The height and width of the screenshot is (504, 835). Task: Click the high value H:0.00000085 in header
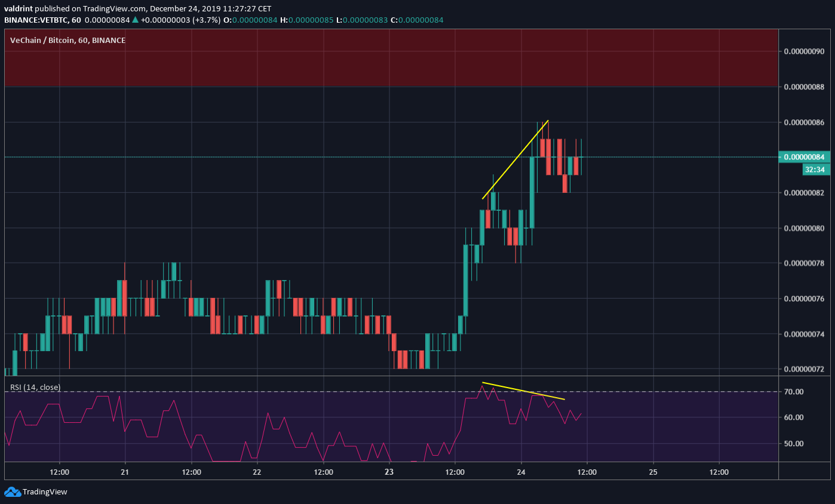[x=306, y=20]
